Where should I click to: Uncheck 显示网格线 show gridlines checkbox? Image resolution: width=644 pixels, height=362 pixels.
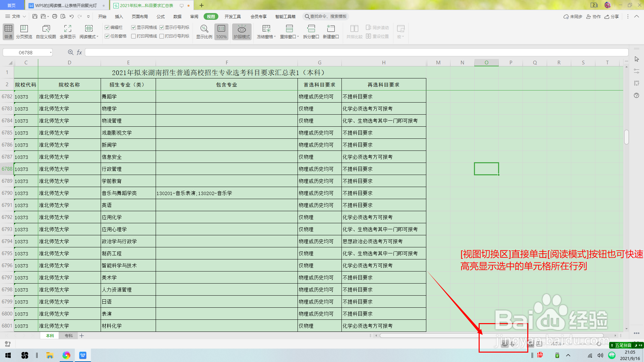point(133,27)
